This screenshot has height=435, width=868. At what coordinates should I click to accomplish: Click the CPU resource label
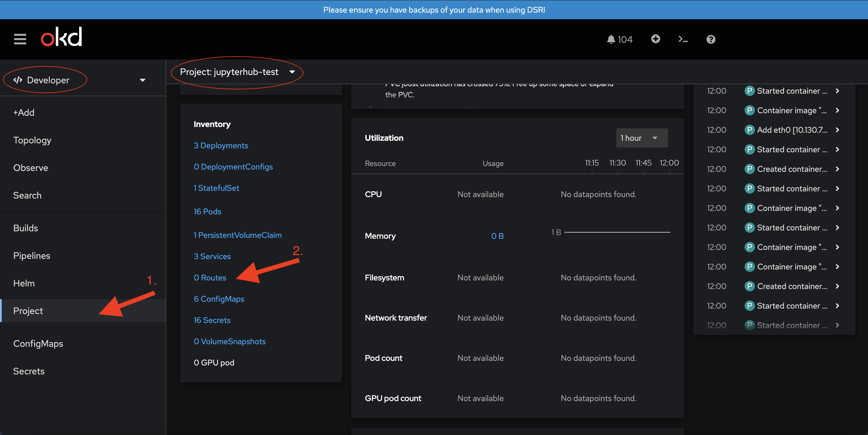[373, 194]
